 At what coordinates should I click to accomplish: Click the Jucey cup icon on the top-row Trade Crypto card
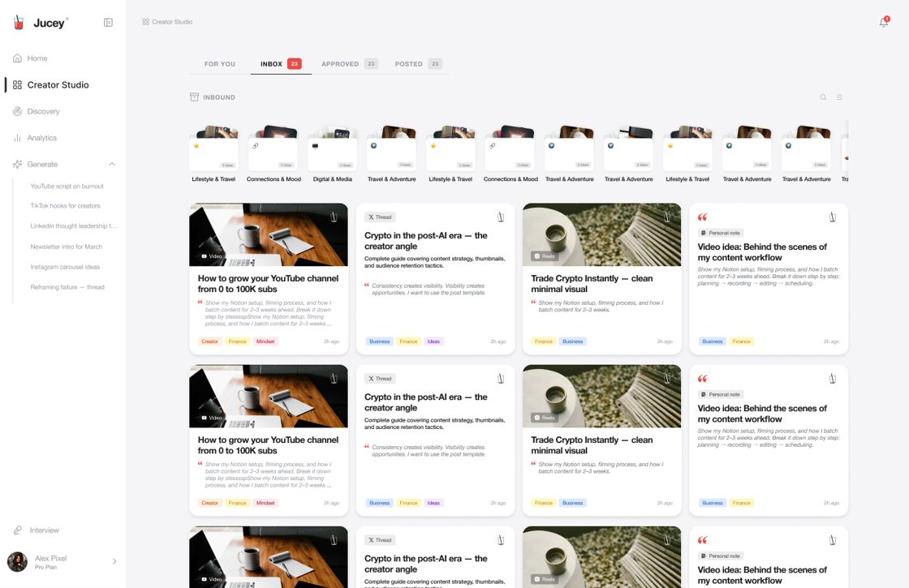tap(667, 217)
